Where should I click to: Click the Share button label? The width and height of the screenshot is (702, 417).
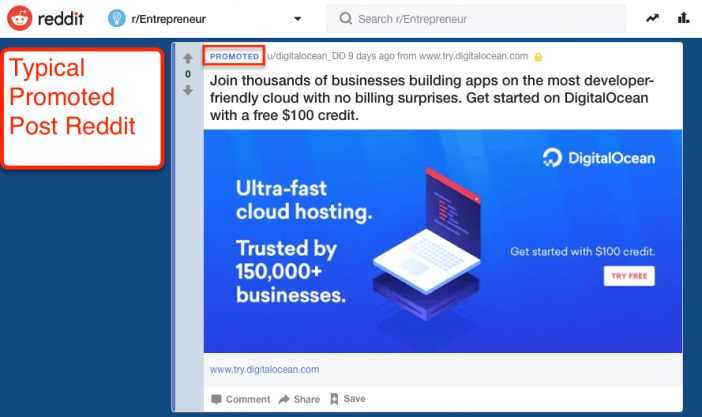(307, 399)
